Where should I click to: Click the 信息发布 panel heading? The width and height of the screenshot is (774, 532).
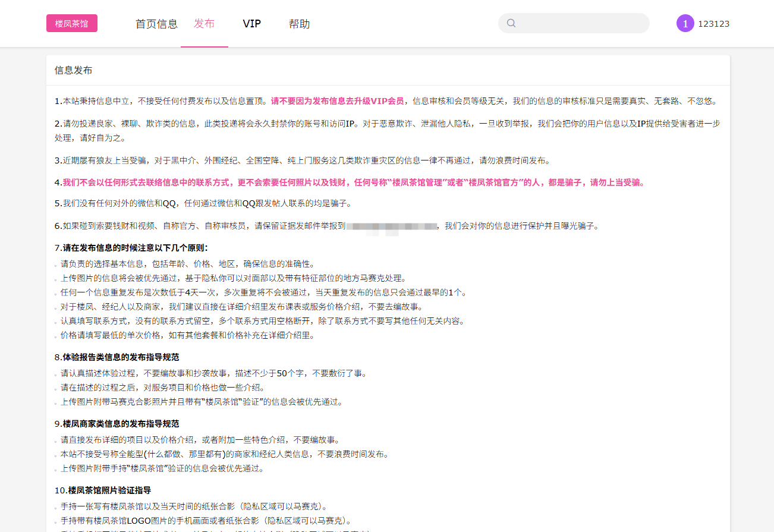[73, 70]
